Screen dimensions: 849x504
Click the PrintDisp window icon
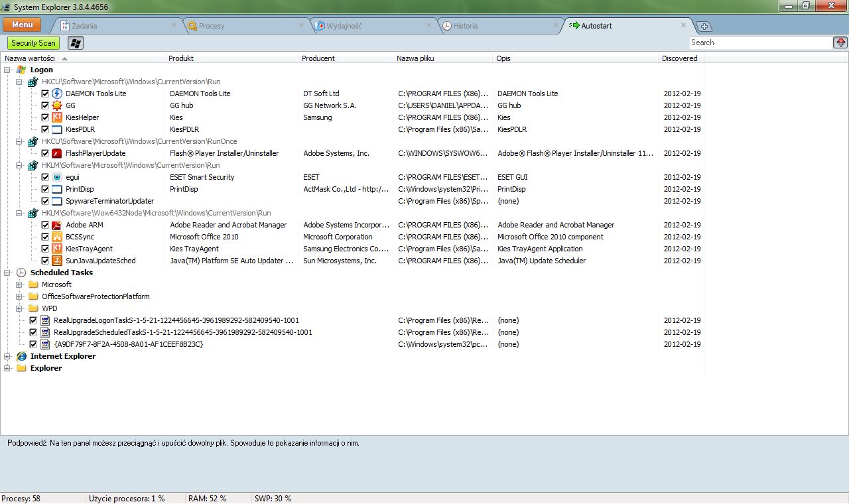tap(56, 189)
